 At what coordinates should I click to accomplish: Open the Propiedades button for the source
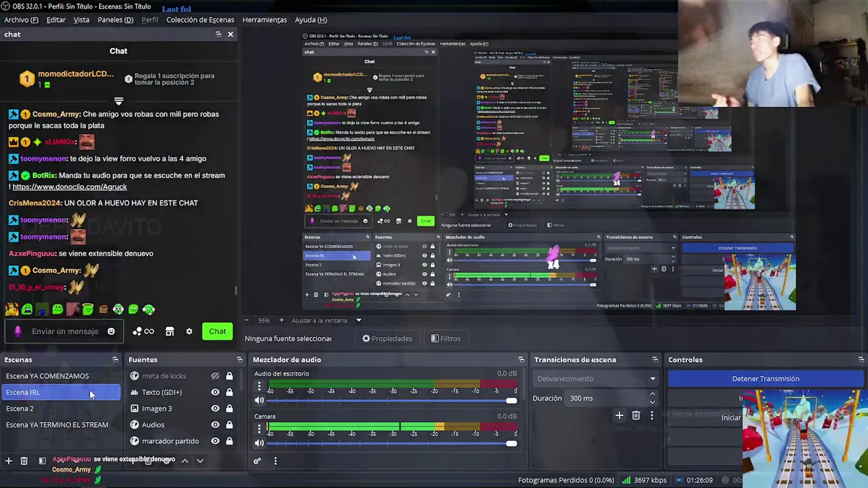387,339
